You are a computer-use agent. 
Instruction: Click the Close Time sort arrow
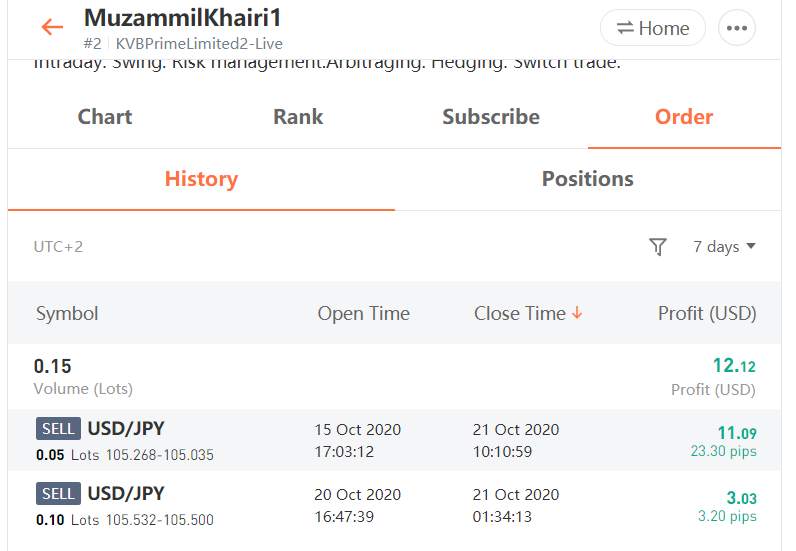577,313
